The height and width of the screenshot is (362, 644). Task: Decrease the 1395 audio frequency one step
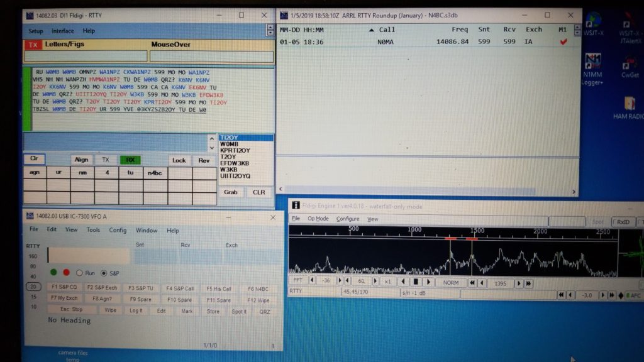[482, 282]
